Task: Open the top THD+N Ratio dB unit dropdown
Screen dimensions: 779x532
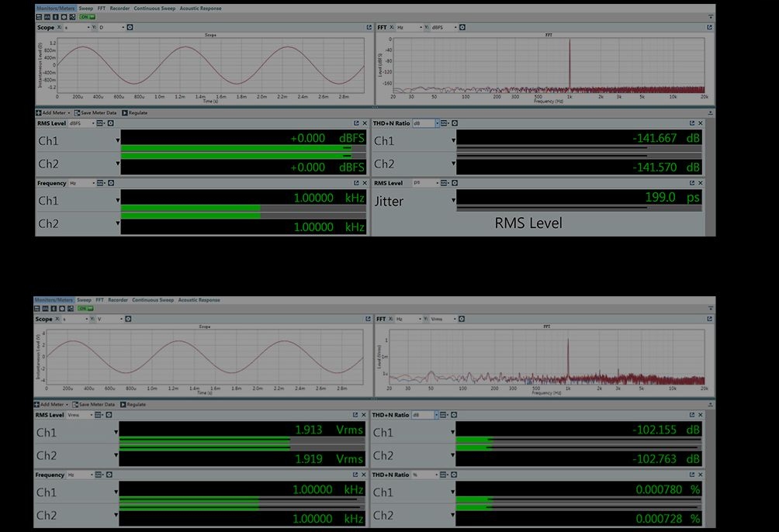Action: click(437, 123)
